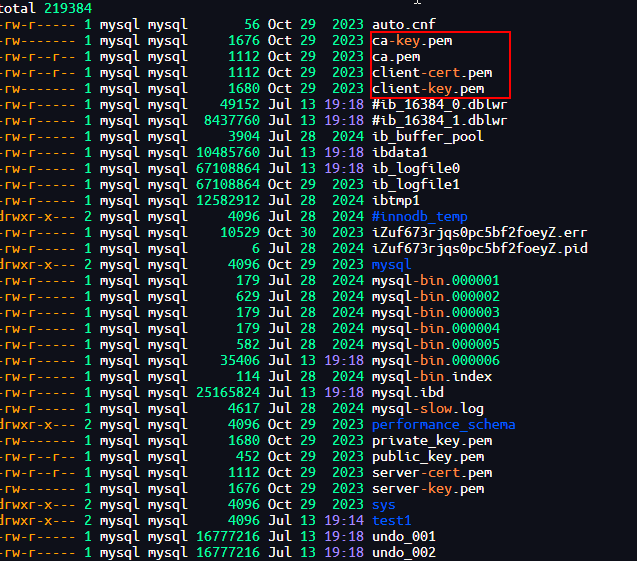Select file size 3904 of ib_buffer_pool
637x561 pixels.
tap(244, 136)
